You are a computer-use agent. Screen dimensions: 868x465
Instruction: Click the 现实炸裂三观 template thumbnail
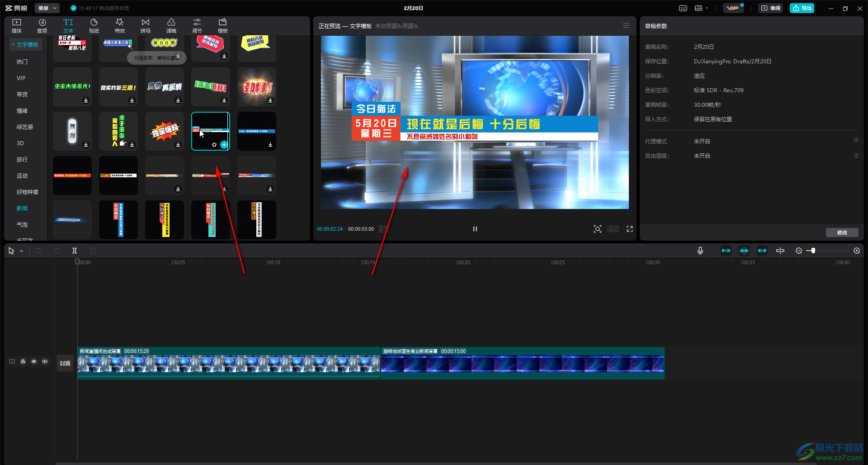pyautogui.click(x=118, y=87)
